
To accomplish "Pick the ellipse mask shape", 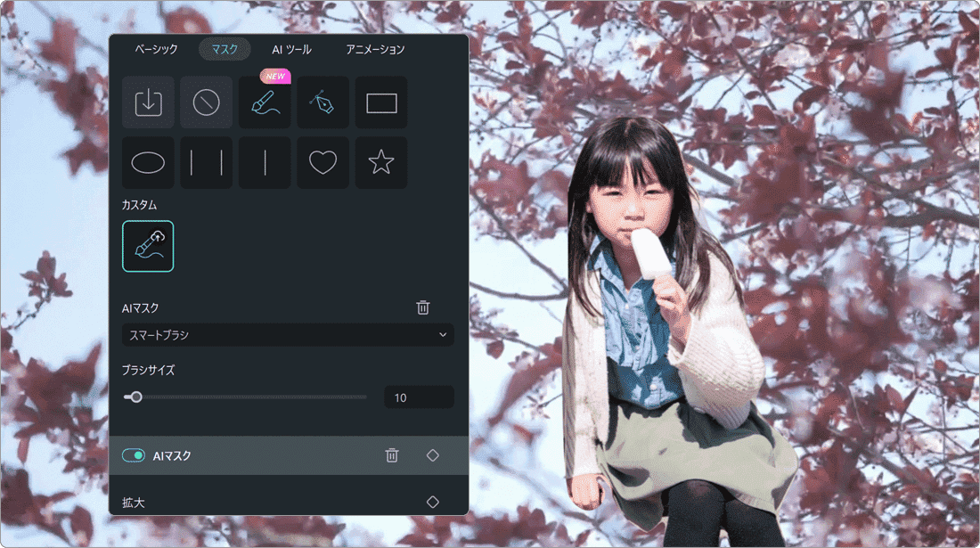I will 148,162.
